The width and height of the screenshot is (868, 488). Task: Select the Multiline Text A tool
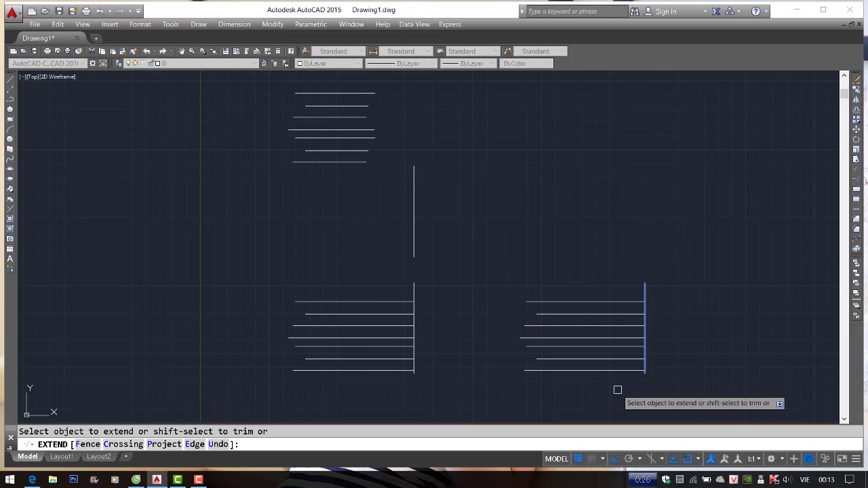9,259
